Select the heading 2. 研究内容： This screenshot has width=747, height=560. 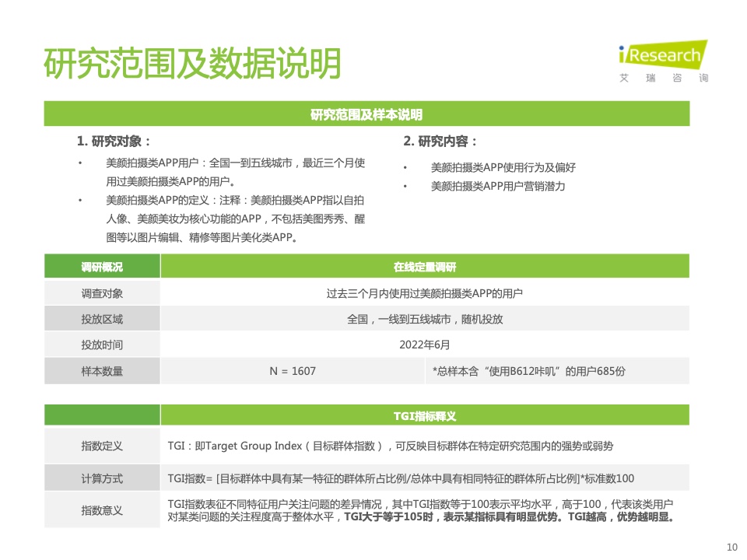point(440,141)
